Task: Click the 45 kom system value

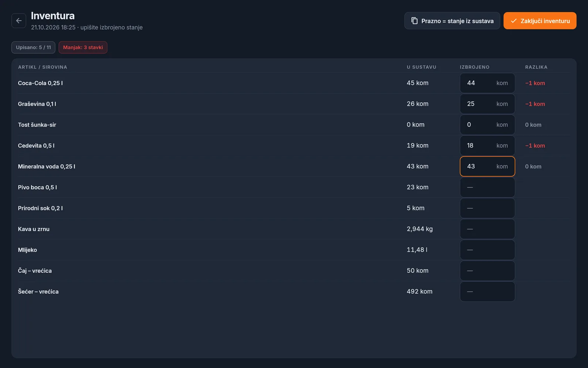Action: (x=417, y=83)
